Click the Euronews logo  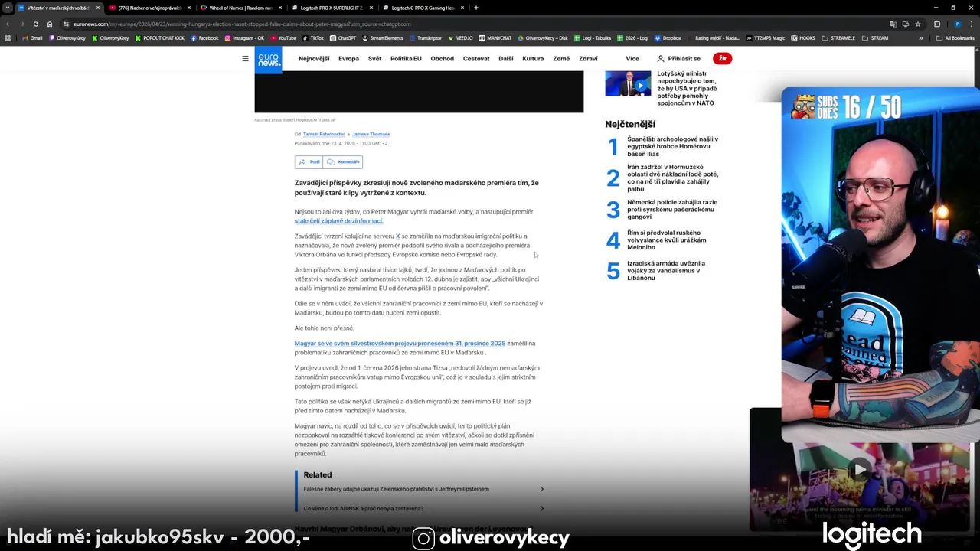(x=268, y=59)
